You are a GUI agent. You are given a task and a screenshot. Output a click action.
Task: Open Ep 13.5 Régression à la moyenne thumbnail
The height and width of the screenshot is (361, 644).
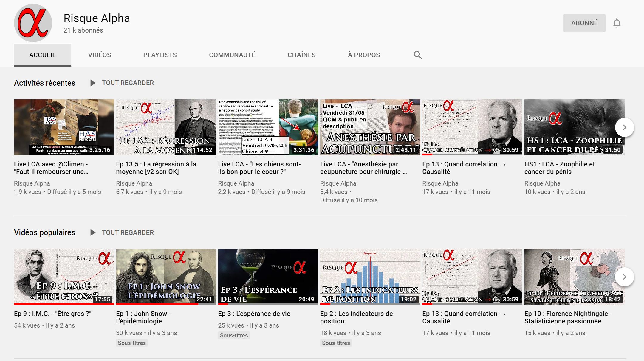pos(166,127)
